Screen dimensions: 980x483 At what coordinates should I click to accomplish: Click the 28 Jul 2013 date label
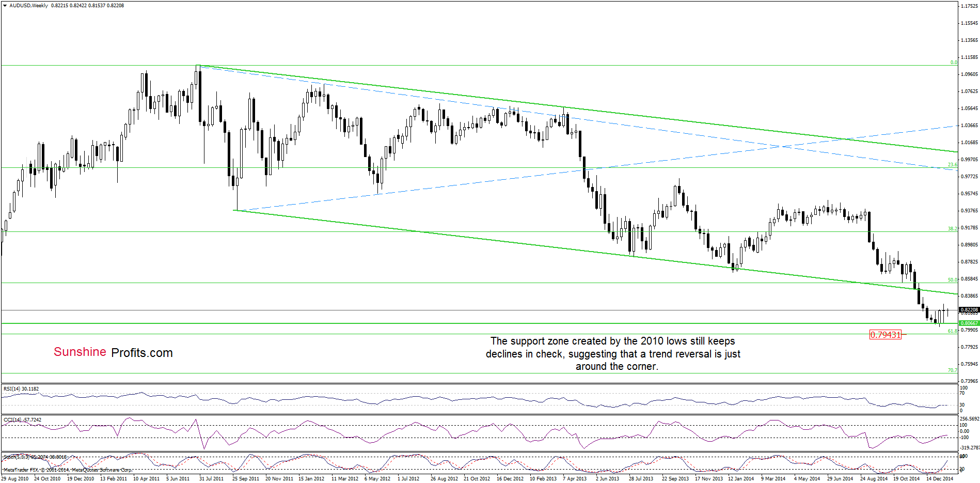641,479
